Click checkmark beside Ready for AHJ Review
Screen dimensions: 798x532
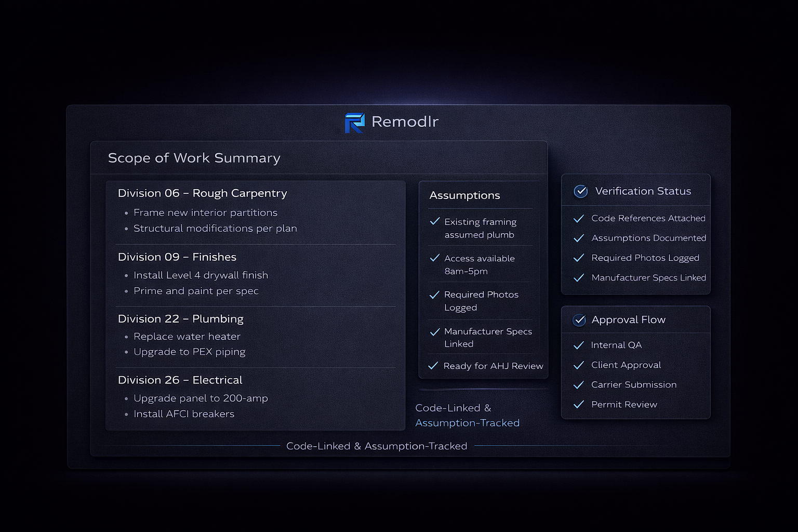pos(433,366)
